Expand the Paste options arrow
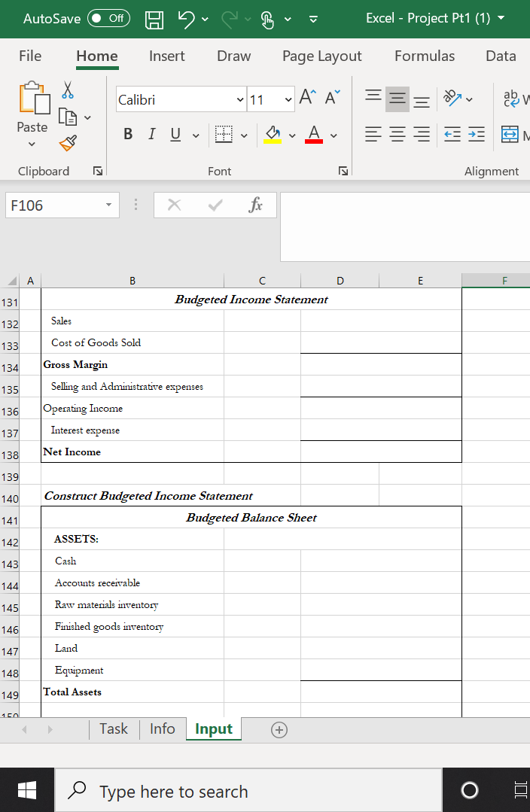The image size is (530, 812). [x=32, y=144]
